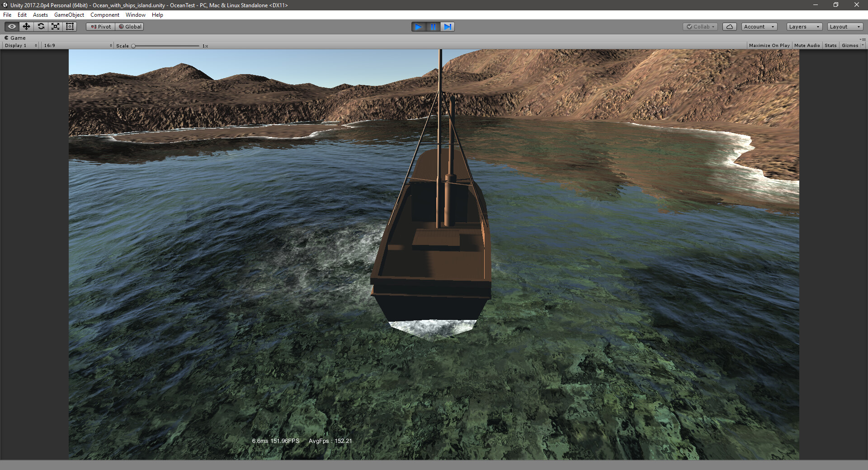Toggle Mute Audio for the Game view
868x470 pixels.
coord(807,45)
